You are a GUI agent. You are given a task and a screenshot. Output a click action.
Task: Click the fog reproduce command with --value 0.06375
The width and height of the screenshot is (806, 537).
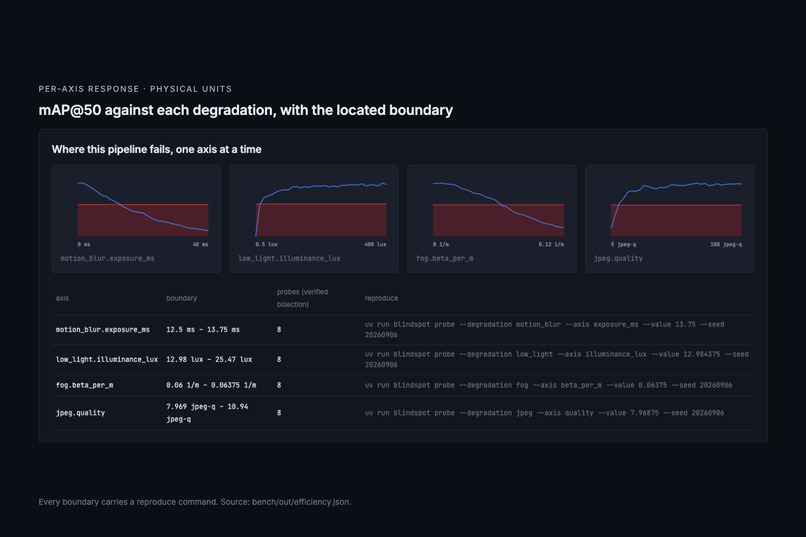tap(548, 385)
